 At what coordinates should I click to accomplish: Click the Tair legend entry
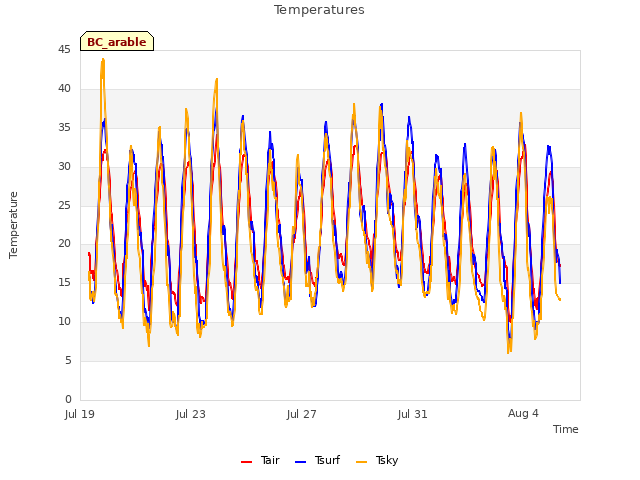pyautogui.click(x=260, y=460)
